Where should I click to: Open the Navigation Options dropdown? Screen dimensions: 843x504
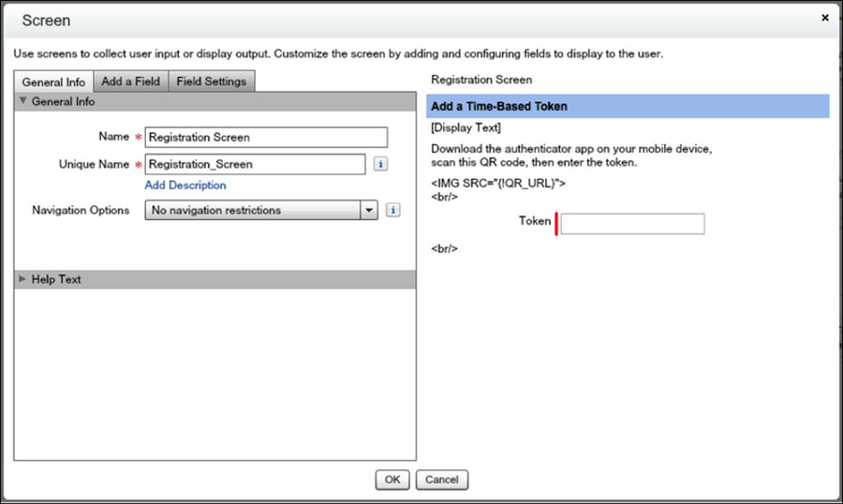(261, 211)
